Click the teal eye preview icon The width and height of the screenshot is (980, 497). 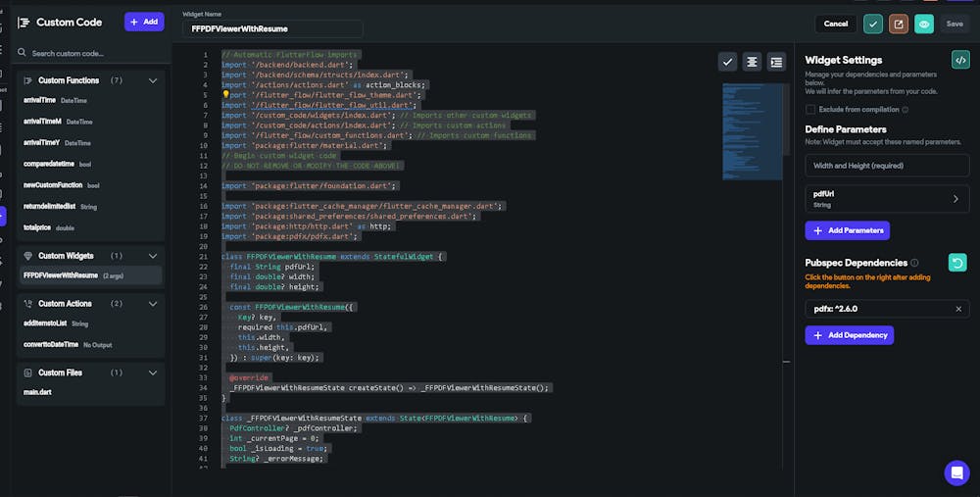[x=923, y=24]
